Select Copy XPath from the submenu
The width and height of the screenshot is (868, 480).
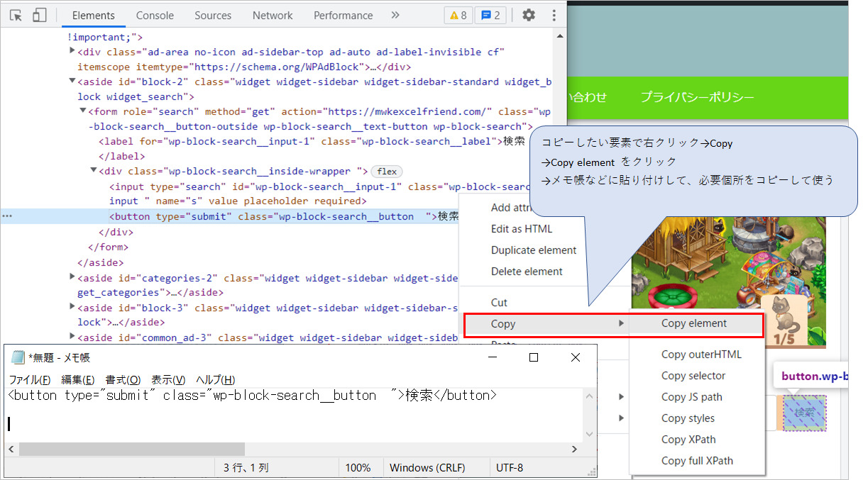tap(688, 440)
